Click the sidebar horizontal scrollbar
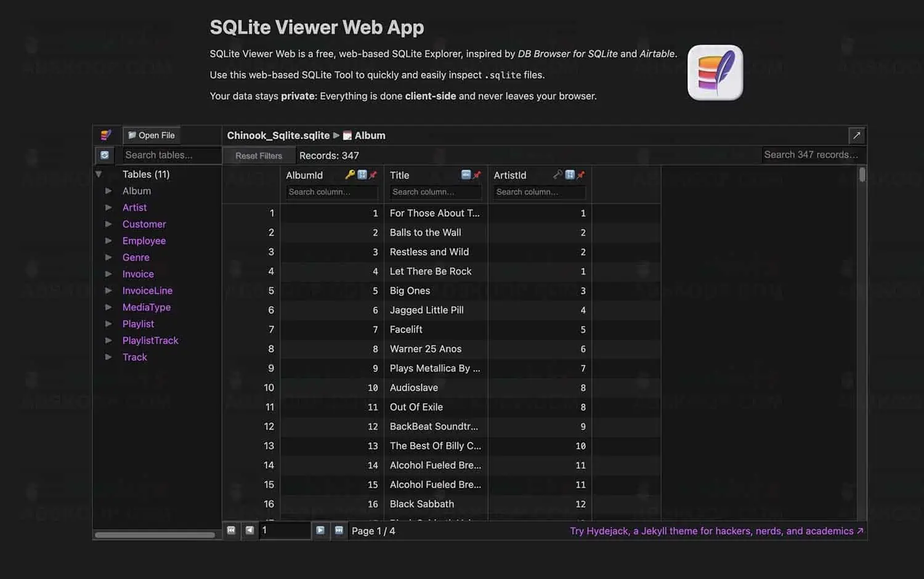This screenshot has width=924, height=579. click(155, 535)
